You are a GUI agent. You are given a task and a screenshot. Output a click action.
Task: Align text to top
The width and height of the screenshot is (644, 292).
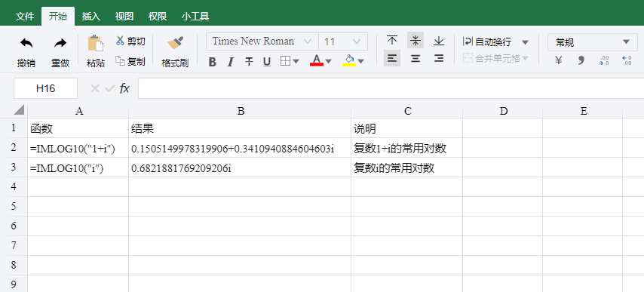392,40
